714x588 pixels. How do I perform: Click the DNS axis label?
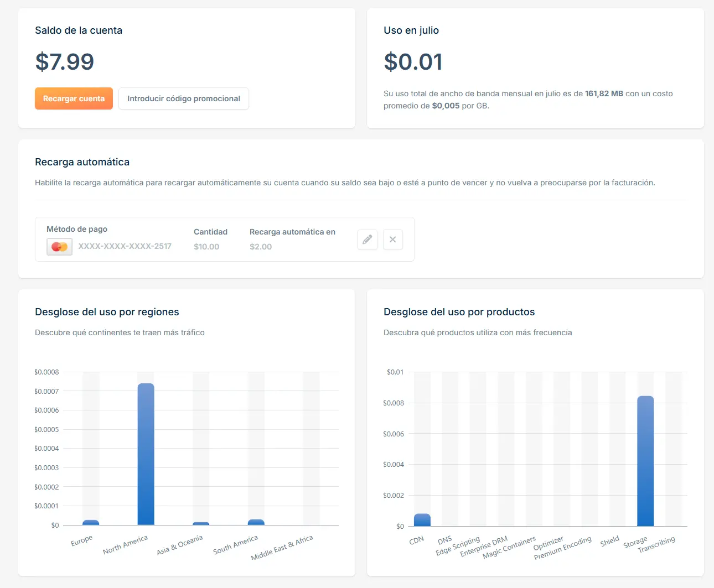(444, 540)
